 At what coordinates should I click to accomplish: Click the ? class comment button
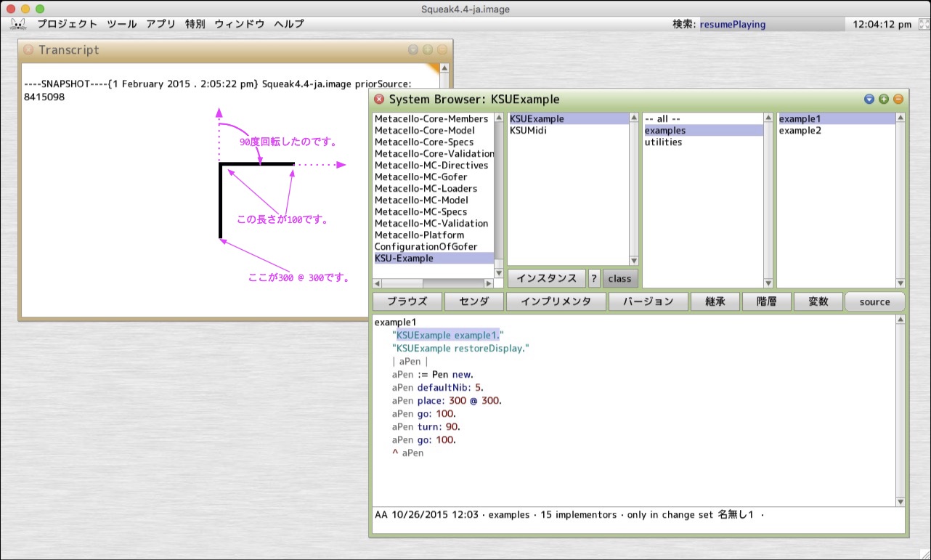pyautogui.click(x=594, y=278)
